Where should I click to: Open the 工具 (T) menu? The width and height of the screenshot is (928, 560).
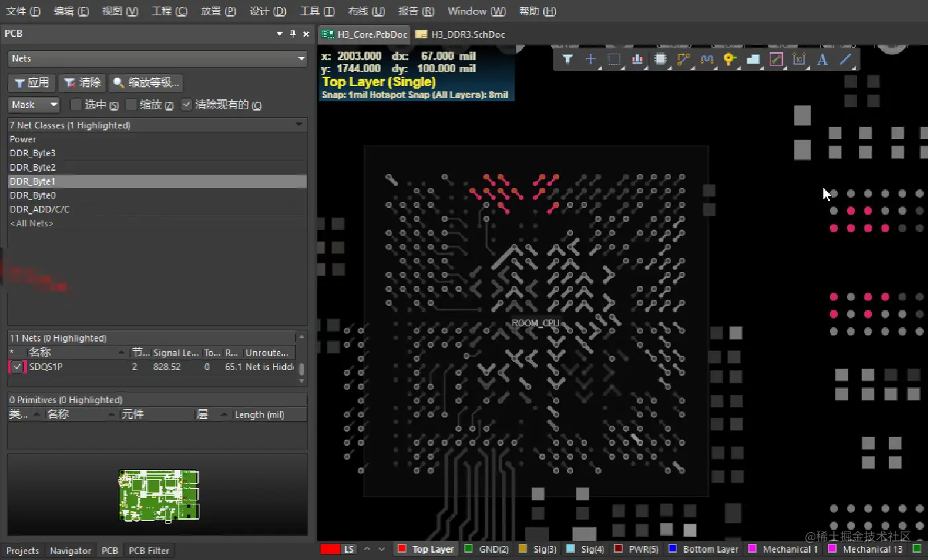pyautogui.click(x=317, y=11)
